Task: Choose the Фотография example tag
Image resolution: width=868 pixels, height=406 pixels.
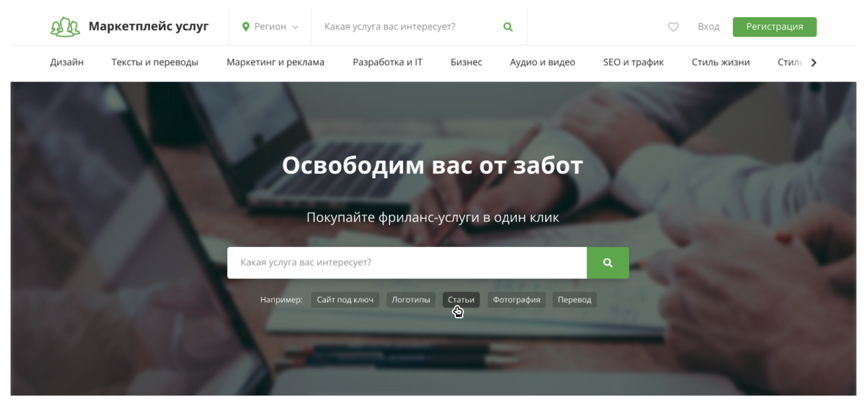Action: [x=516, y=300]
